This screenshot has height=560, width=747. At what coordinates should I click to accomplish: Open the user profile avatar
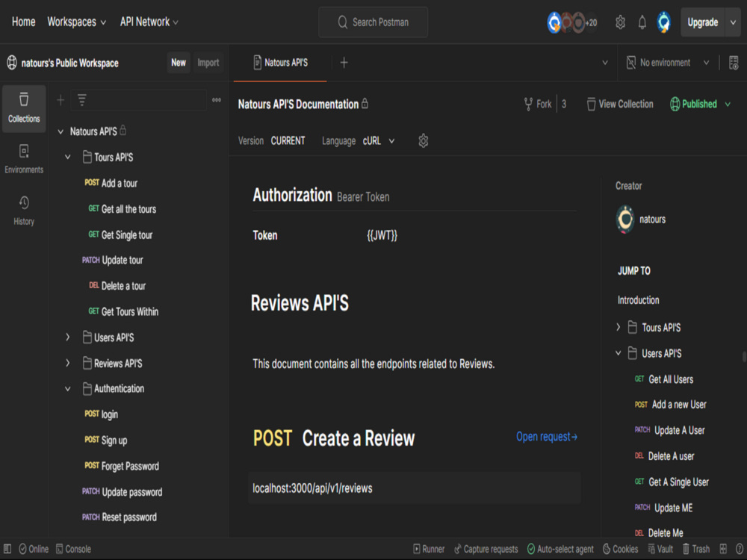point(663,22)
